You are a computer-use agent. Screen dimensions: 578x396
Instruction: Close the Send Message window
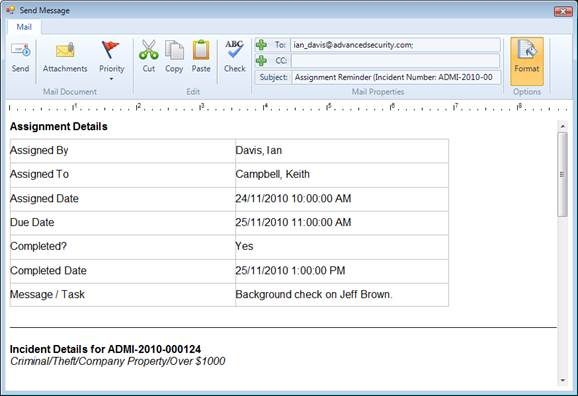(563, 11)
